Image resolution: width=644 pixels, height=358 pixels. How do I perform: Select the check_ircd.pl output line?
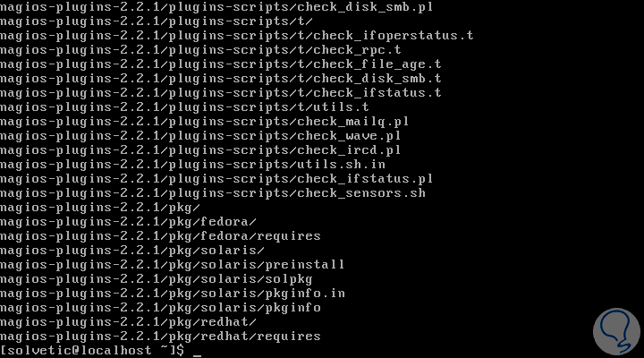click(199, 149)
